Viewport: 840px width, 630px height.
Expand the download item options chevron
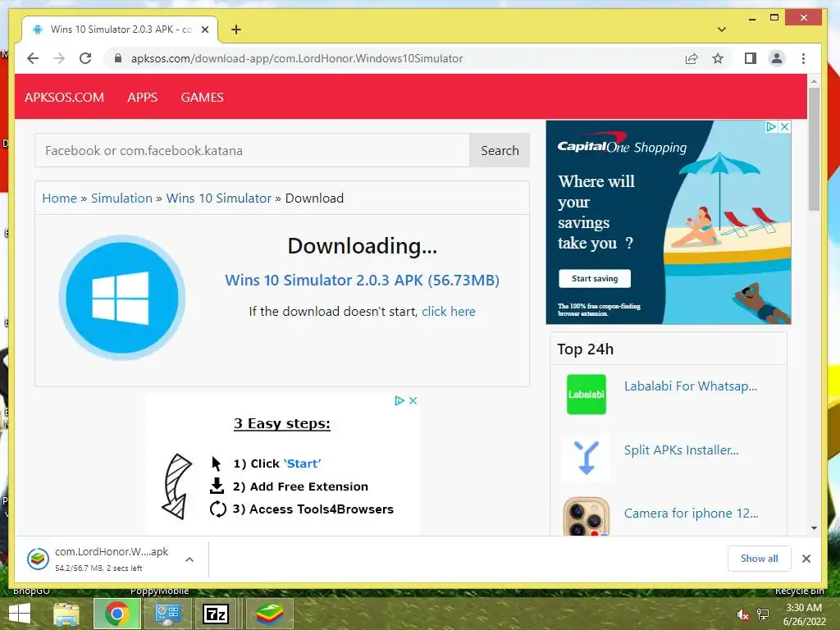pyautogui.click(x=189, y=559)
